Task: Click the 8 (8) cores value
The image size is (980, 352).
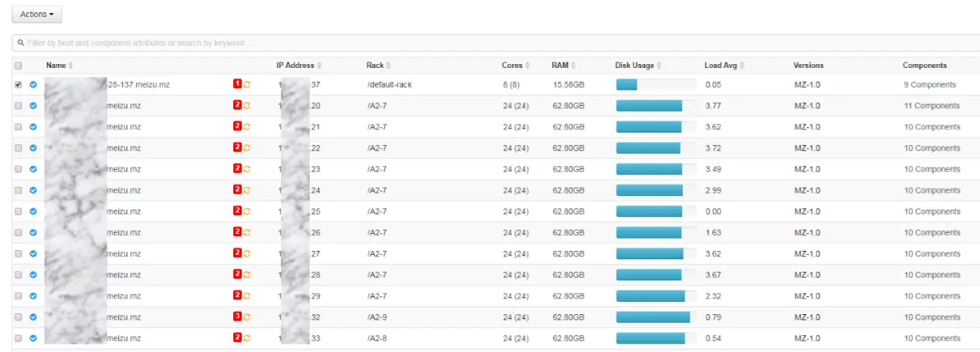Action: (x=510, y=85)
